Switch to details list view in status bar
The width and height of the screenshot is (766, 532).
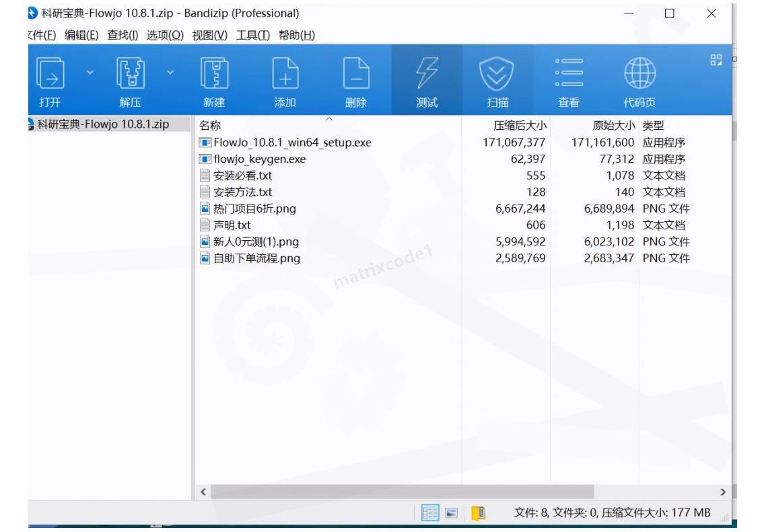430,513
